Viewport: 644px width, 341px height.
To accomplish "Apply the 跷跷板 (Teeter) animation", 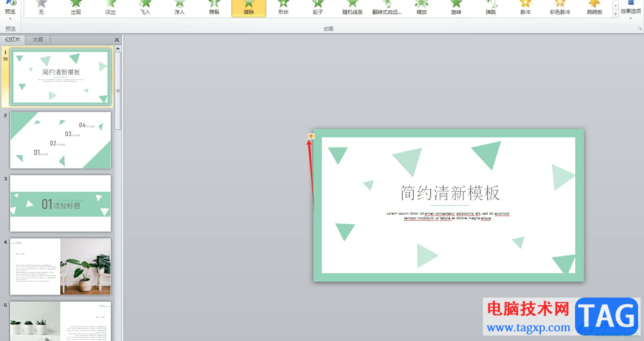I will pos(595,8).
